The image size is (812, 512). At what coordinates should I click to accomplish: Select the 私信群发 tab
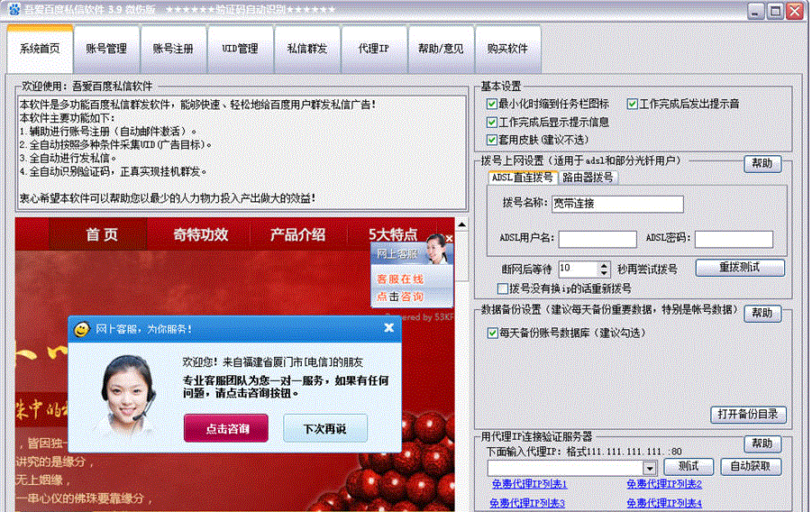(x=307, y=49)
